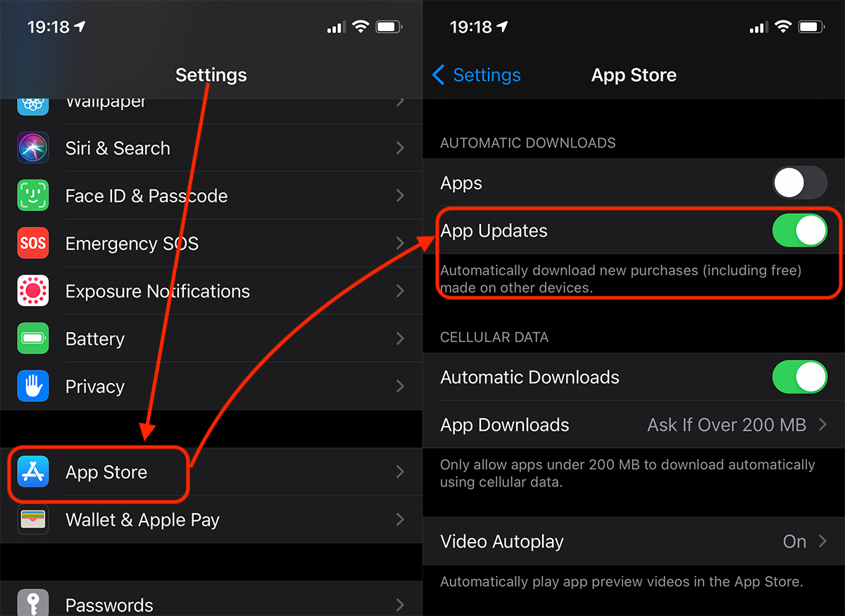Open the Privacy settings row
The image size is (845, 616).
click(x=211, y=386)
